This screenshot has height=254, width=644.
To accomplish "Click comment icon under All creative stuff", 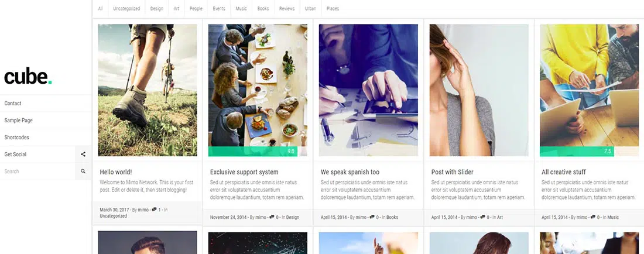I will pos(592,217).
